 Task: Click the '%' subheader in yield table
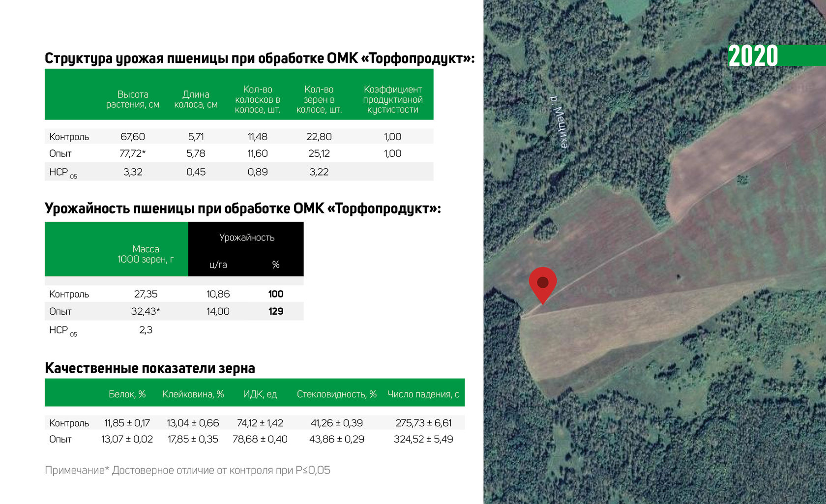276,265
